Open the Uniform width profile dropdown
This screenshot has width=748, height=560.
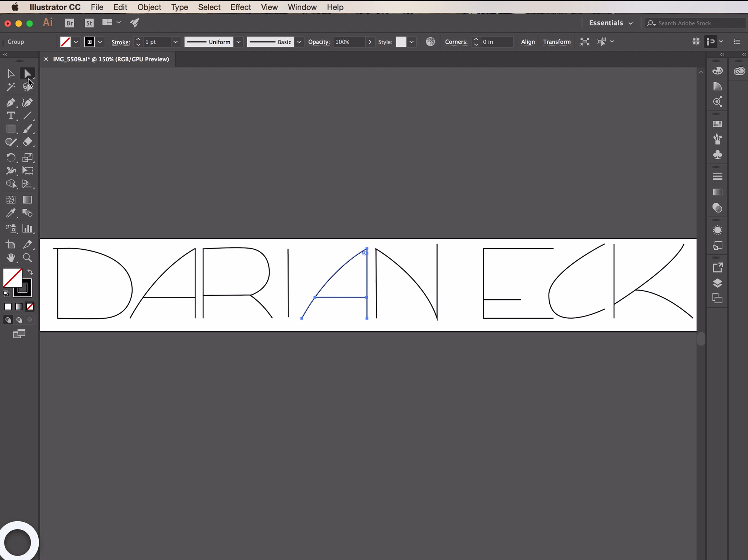click(238, 42)
